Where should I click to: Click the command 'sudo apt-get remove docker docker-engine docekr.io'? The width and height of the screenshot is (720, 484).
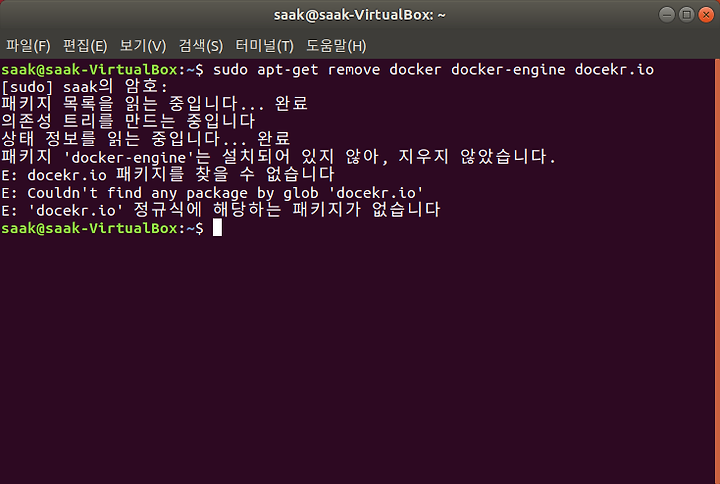pos(433,70)
